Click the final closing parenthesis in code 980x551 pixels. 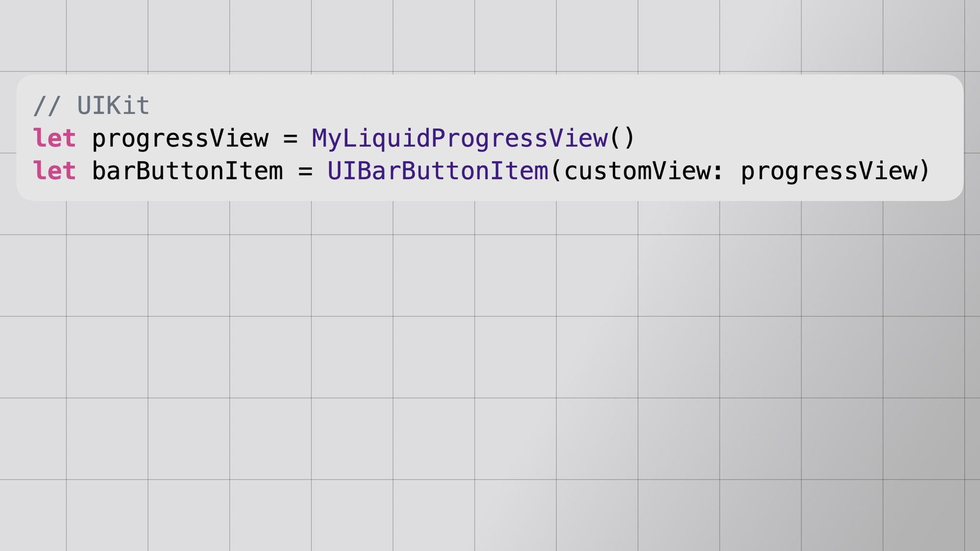tap(924, 171)
